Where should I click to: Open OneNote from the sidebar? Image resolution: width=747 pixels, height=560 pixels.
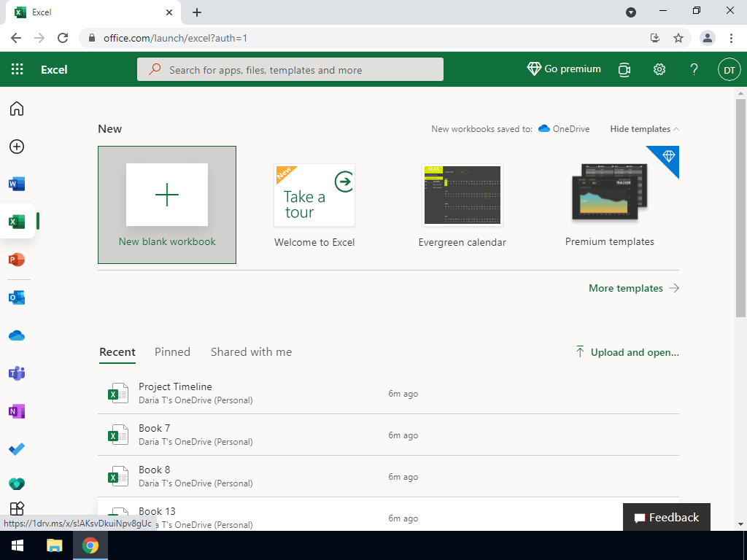[17, 411]
